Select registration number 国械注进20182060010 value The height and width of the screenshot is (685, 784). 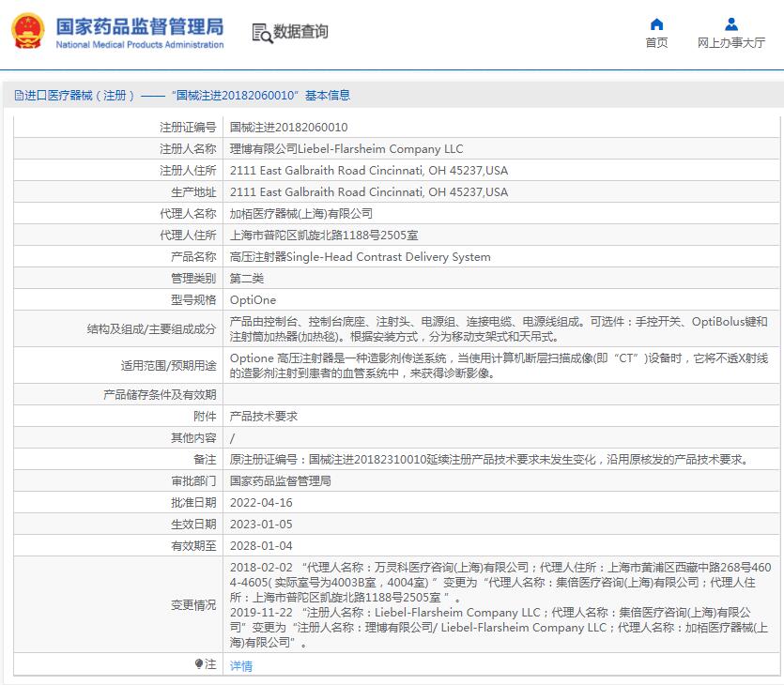point(288,128)
